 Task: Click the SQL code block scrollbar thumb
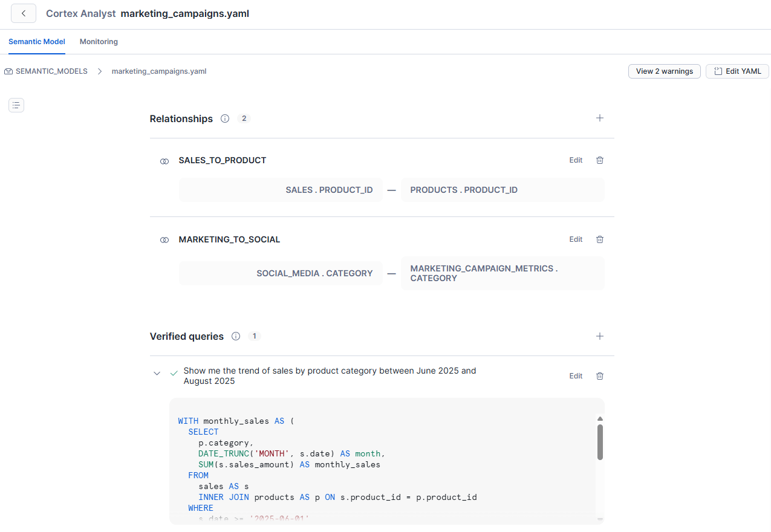click(x=600, y=441)
